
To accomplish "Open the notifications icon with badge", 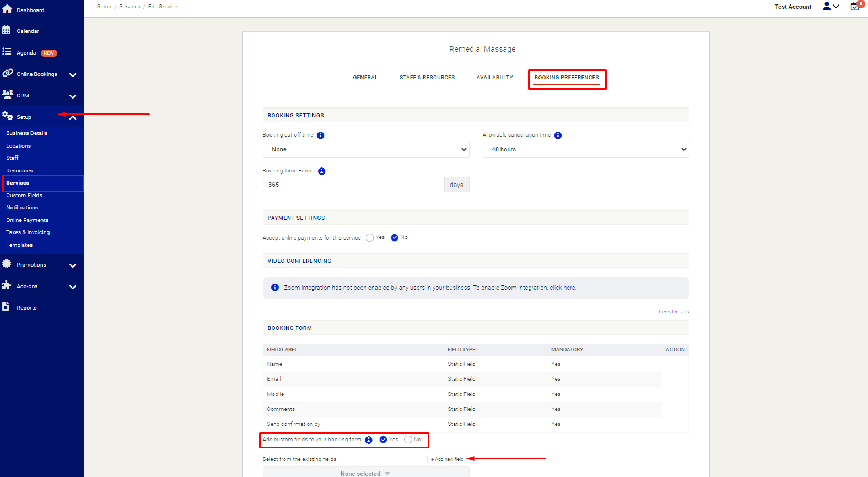I will pyautogui.click(x=855, y=7).
